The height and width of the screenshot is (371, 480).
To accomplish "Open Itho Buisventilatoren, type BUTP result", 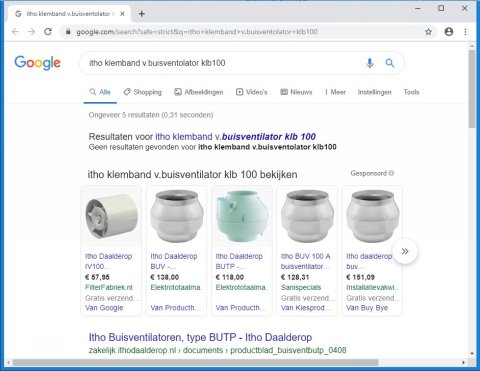I will point(200,337).
